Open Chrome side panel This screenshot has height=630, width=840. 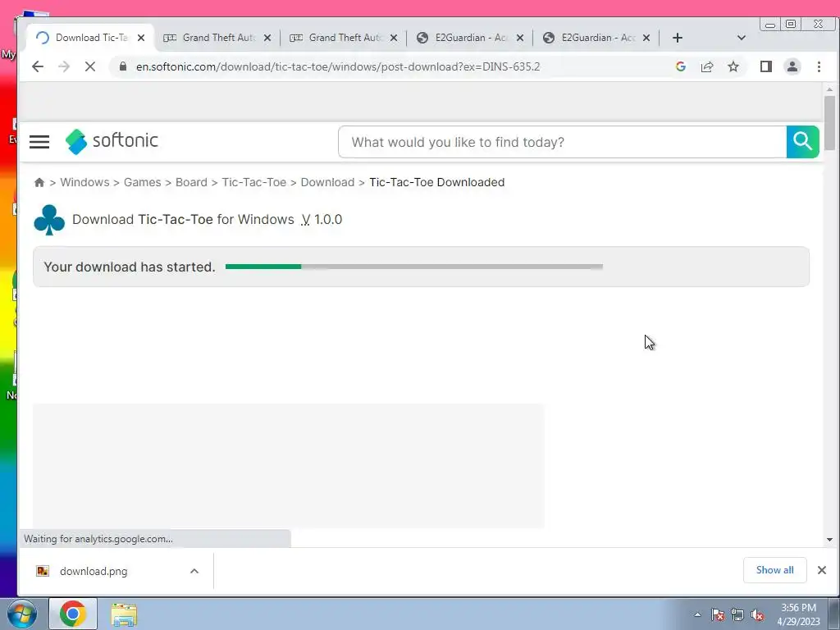[766, 66]
